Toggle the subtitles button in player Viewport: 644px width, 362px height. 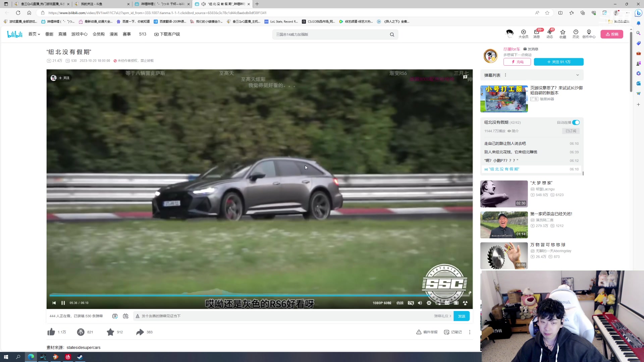click(x=411, y=303)
